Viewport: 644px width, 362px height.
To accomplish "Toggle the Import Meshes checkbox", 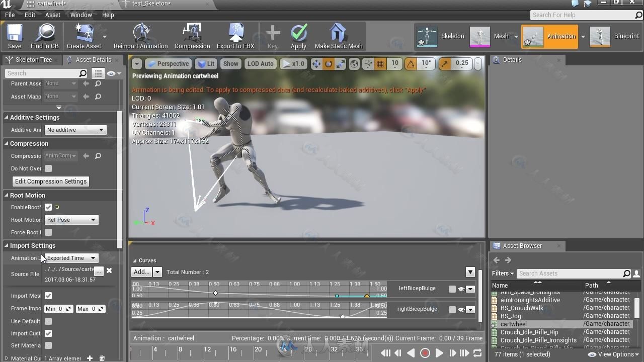I will coord(48,296).
